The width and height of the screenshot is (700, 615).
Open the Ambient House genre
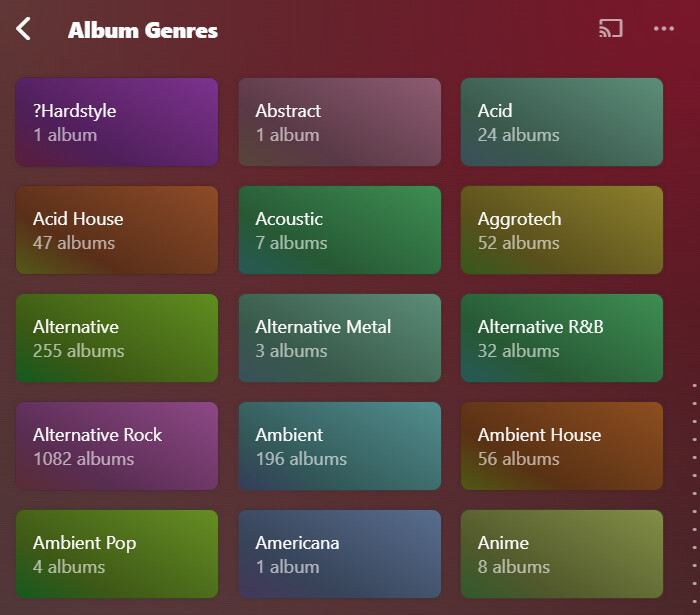[x=561, y=446]
